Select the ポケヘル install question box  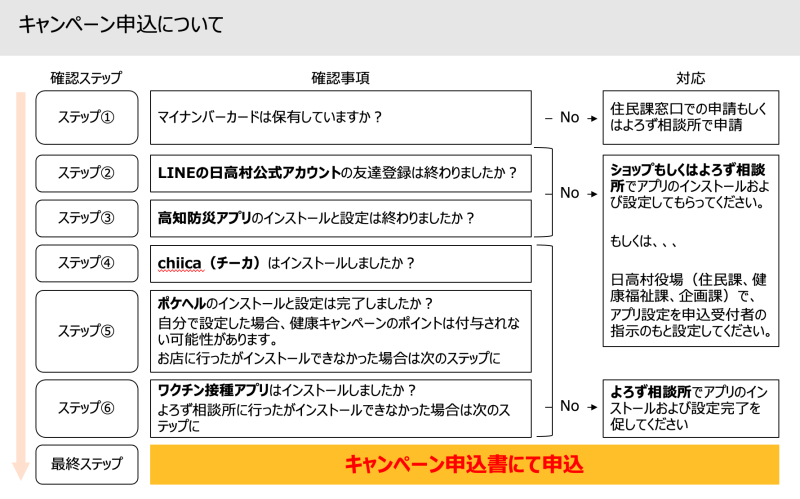[x=339, y=330]
